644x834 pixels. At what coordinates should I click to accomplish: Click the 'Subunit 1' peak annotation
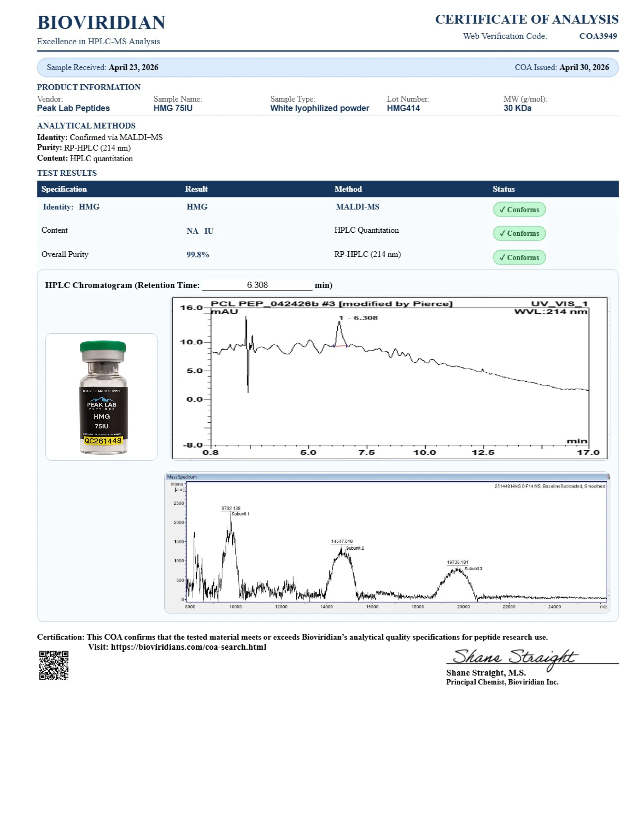(241, 514)
